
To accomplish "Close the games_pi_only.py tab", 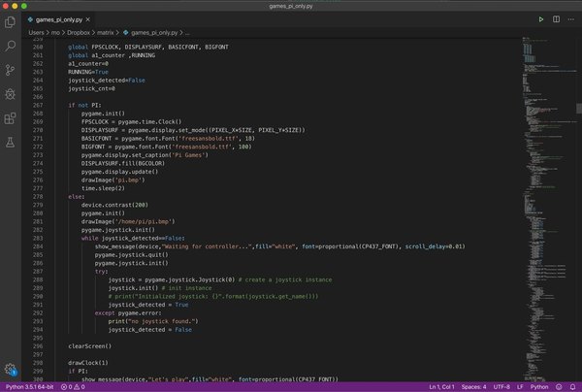I will [x=88, y=19].
